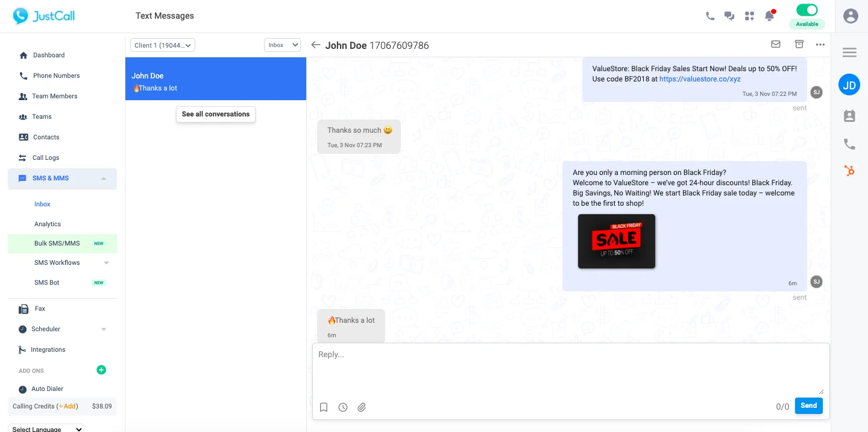This screenshot has width=868, height=432.
Task: Click the SJ avatar beside first sent message
Action: click(816, 92)
